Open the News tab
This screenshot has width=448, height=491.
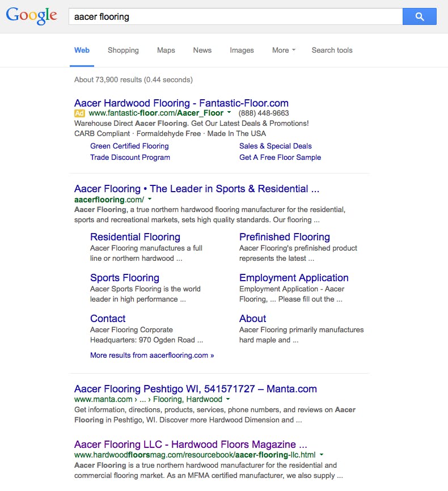(202, 50)
